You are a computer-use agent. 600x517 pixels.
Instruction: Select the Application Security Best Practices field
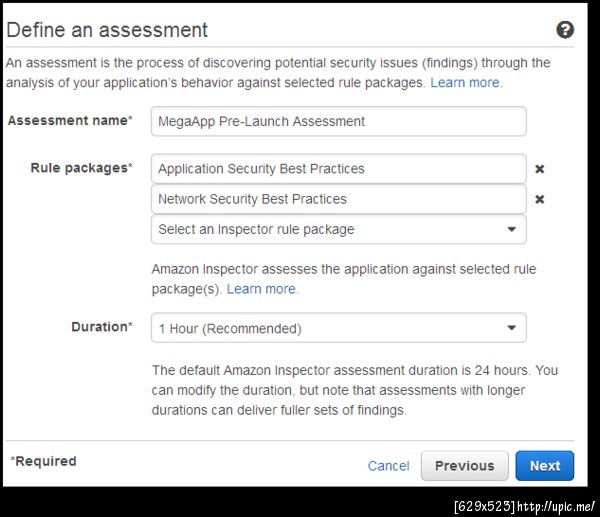click(x=338, y=169)
